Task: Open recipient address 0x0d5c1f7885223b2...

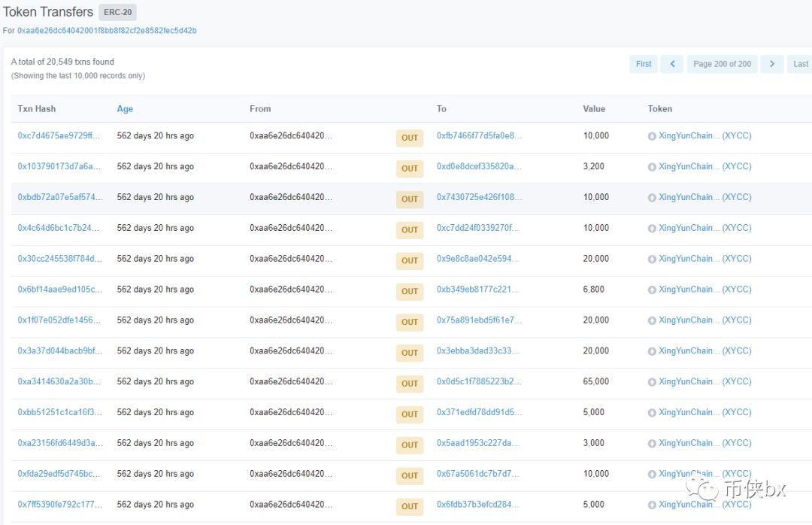Action: coord(479,381)
